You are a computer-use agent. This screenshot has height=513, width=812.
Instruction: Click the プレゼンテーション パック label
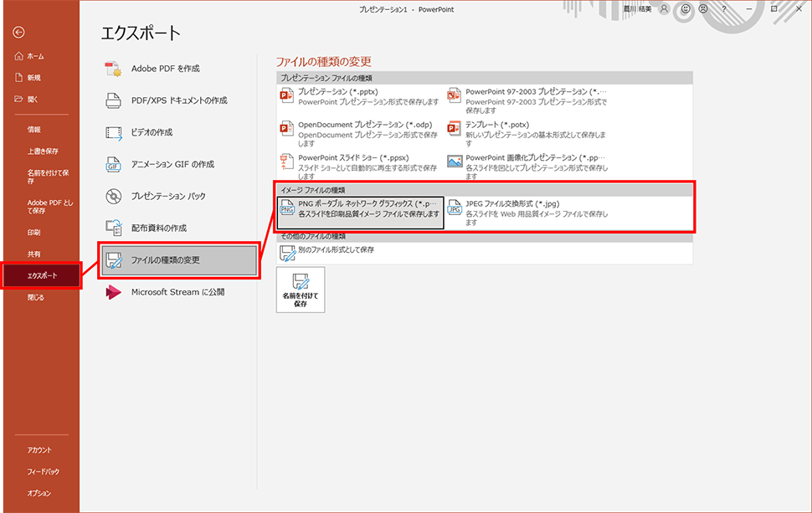[168, 196]
